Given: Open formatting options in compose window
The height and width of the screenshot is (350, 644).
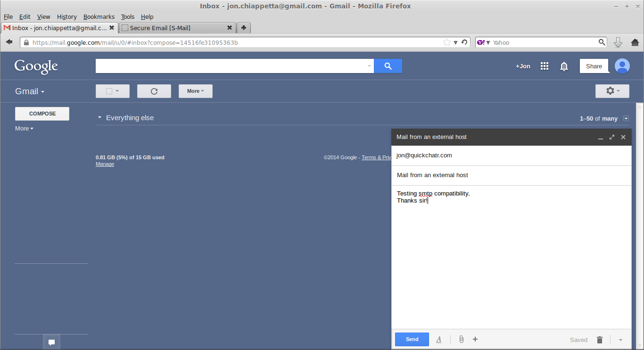Looking at the screenshot, I should click(439, 339).
